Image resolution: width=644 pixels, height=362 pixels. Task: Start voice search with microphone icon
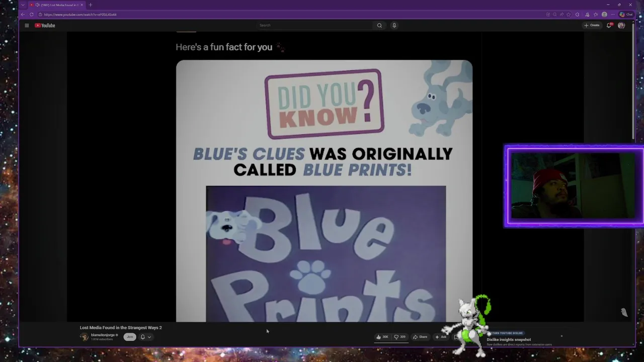pyautogui.click(x=394, y=25)
